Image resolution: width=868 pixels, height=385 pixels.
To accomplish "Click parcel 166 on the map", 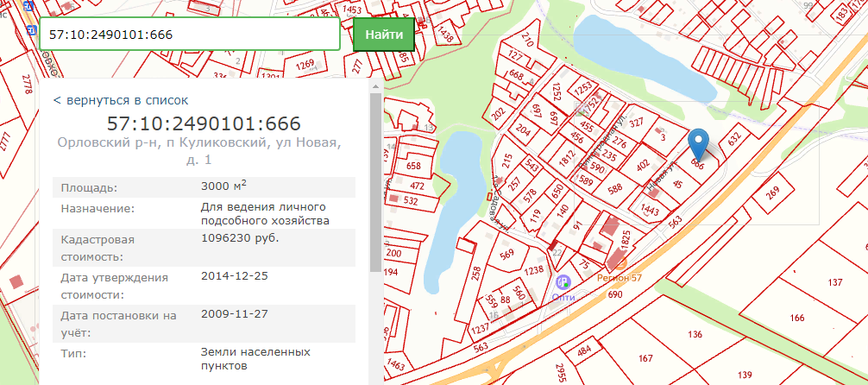I will 797,318.
